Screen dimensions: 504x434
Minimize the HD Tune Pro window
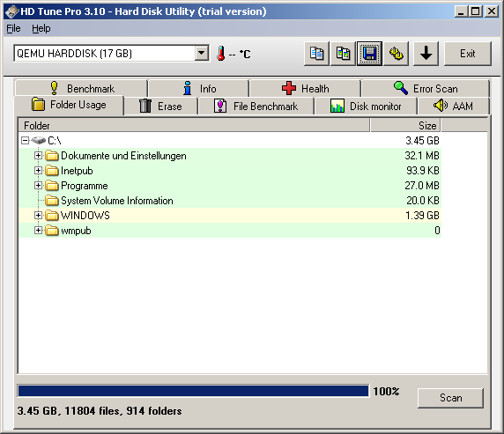point(461,11)
